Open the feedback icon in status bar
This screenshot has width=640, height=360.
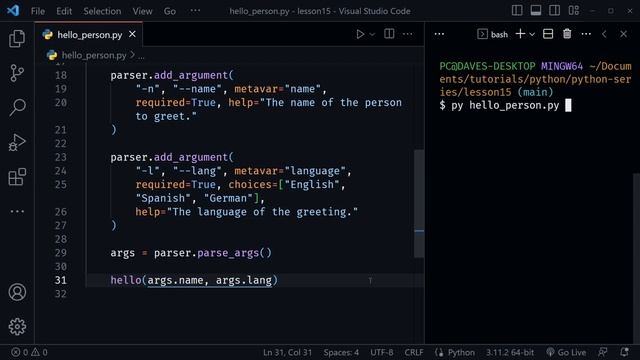tap(602, 352)
